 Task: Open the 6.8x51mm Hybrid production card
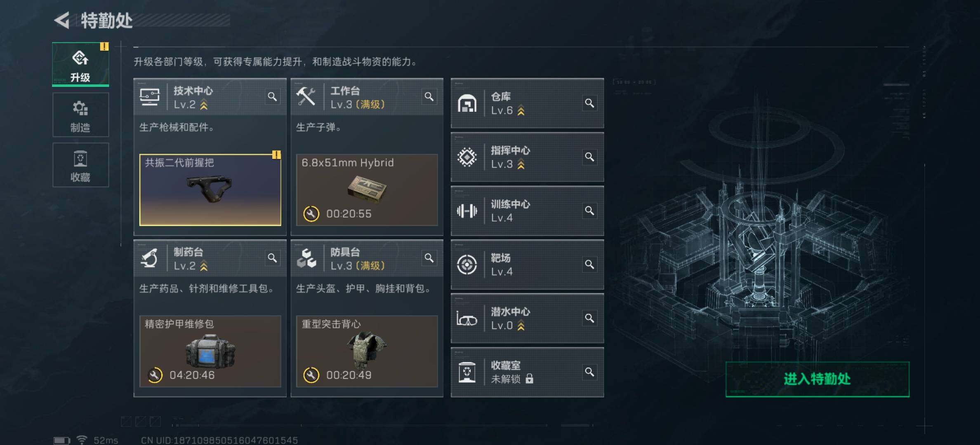367,190
